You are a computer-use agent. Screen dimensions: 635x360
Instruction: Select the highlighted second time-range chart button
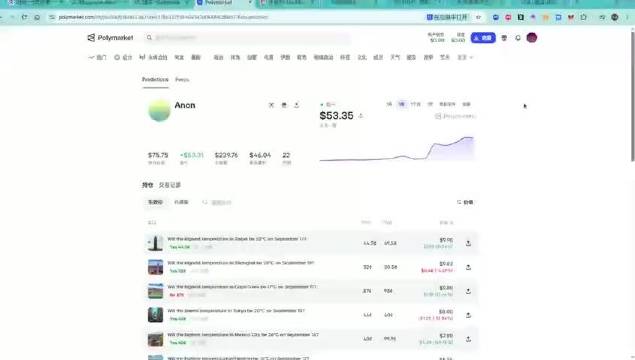click(x=401, y=104)
